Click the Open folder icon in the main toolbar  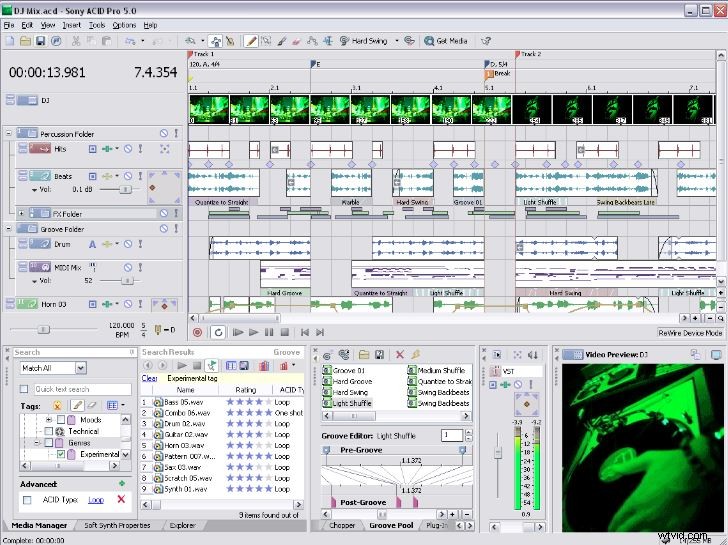click(x=25, y=41)
